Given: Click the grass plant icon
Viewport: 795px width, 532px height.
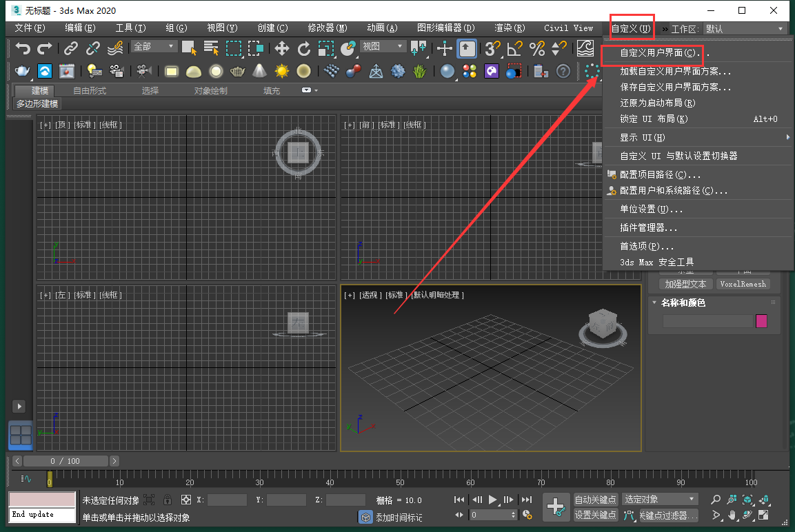Looking at the screenshot, I should [419, 72].
